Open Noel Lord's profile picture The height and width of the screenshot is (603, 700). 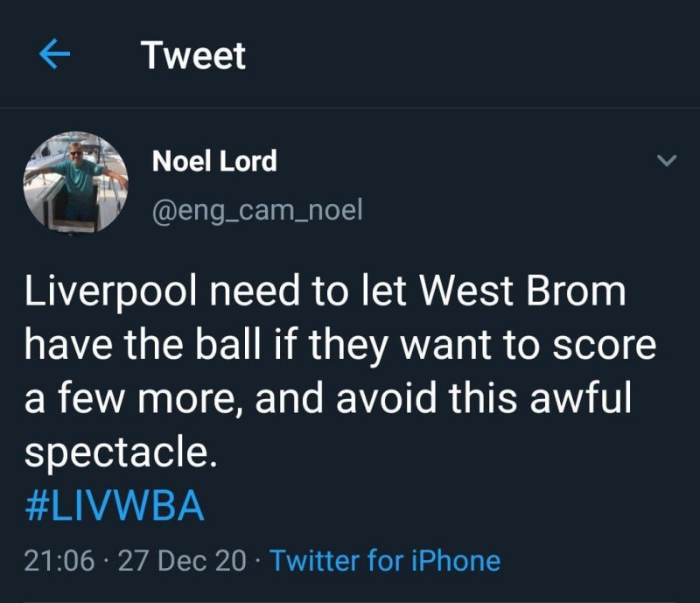(75, 182)
